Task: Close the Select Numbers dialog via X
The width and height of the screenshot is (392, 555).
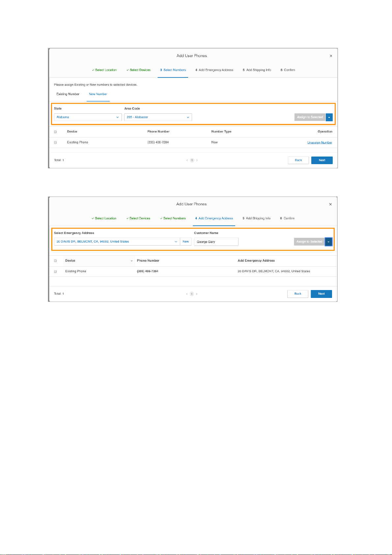Action: [331, 56]
